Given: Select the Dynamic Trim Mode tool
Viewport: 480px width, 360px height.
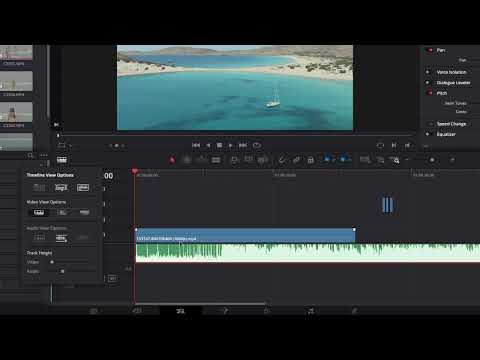Looking at the screenshot, I should 202,160.
